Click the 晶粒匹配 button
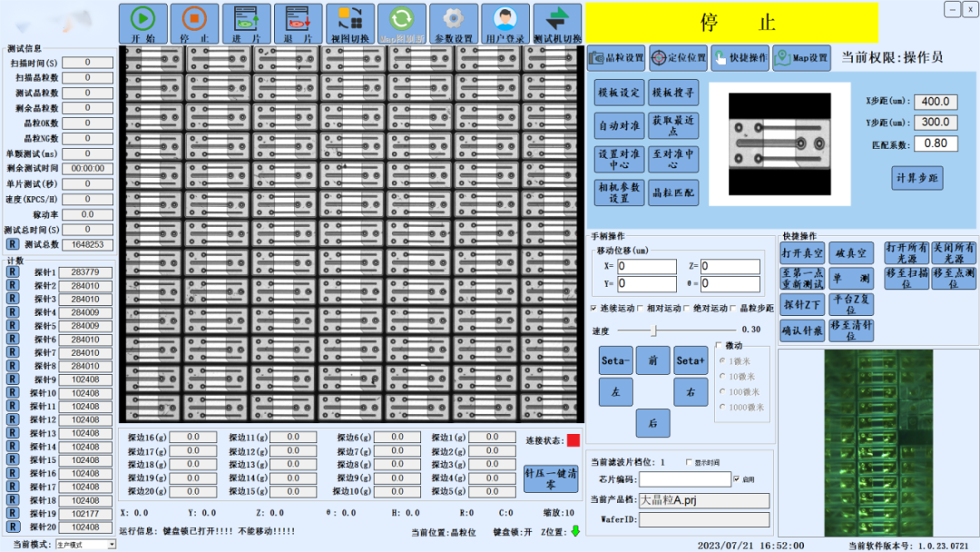The width and height of the screenshot is (980, 552). (673, 192)
